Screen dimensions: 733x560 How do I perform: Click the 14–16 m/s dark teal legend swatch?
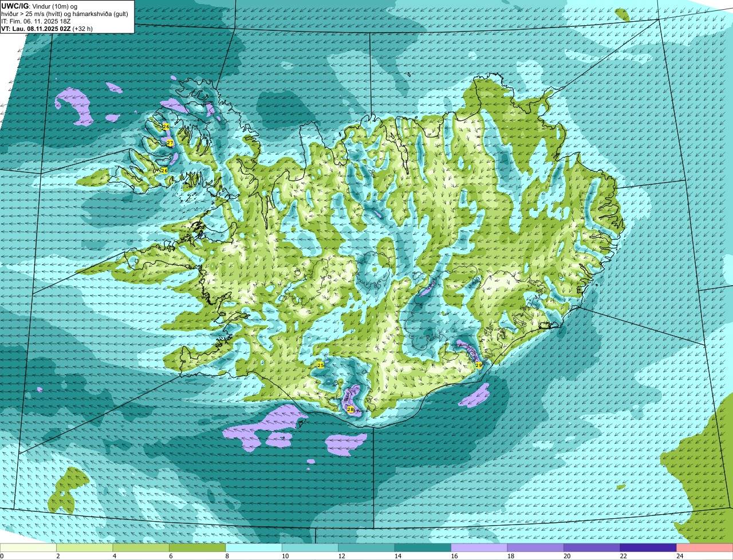423,548
